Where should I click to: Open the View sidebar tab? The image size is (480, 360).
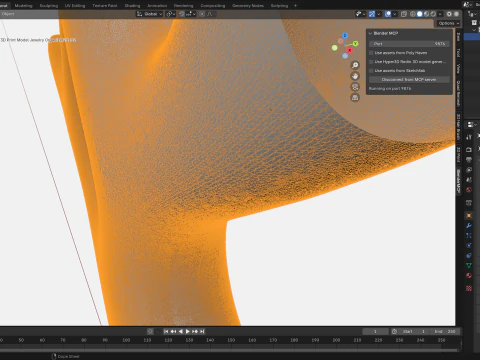click(x=458, y=68)
